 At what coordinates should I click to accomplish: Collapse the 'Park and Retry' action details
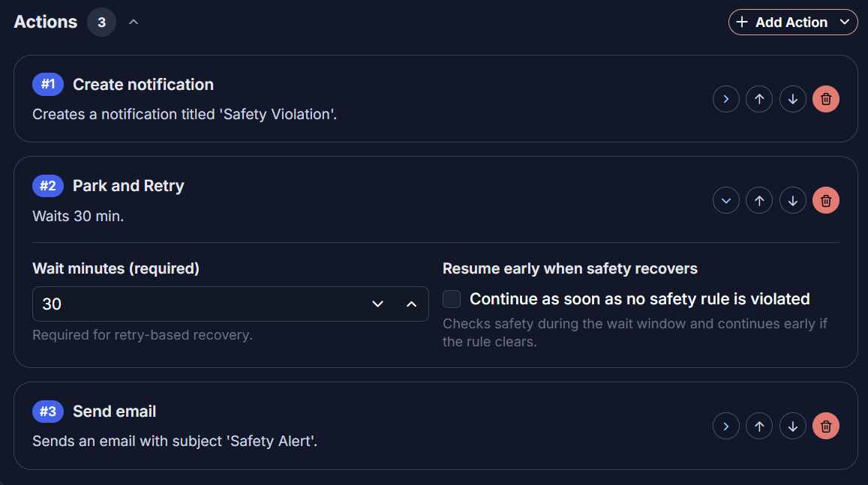tap(726, 200)
